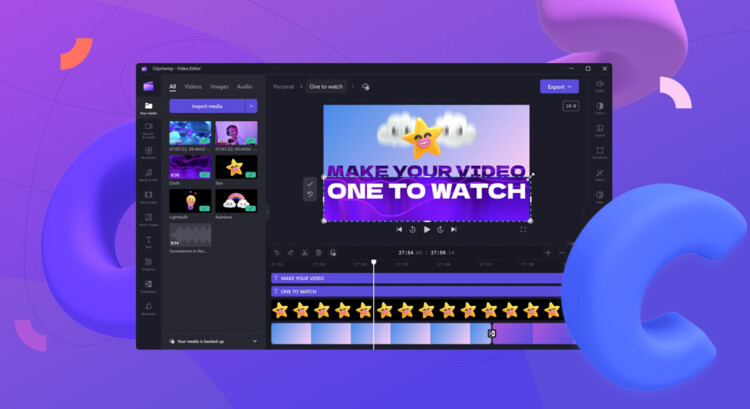Open the Fade properties panel
This screenshot has width=750, height=409.
[599, 197]
